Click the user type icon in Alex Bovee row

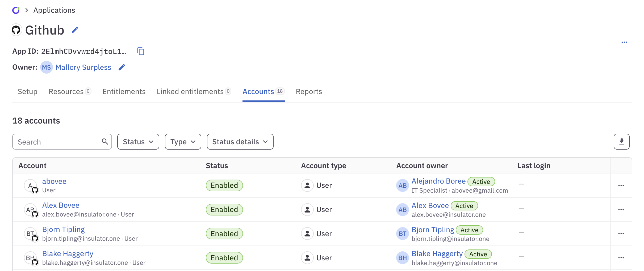click(x=307, y=210)
